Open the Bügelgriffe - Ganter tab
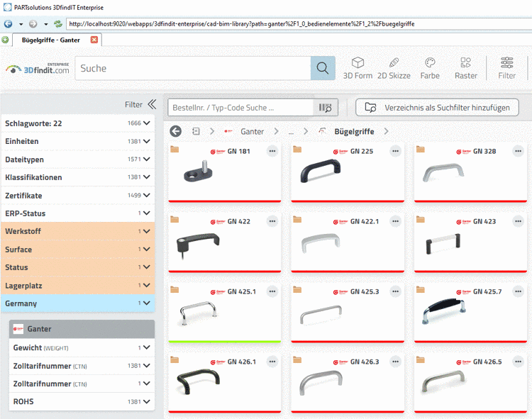532x419 pixels. click(51, 40)
